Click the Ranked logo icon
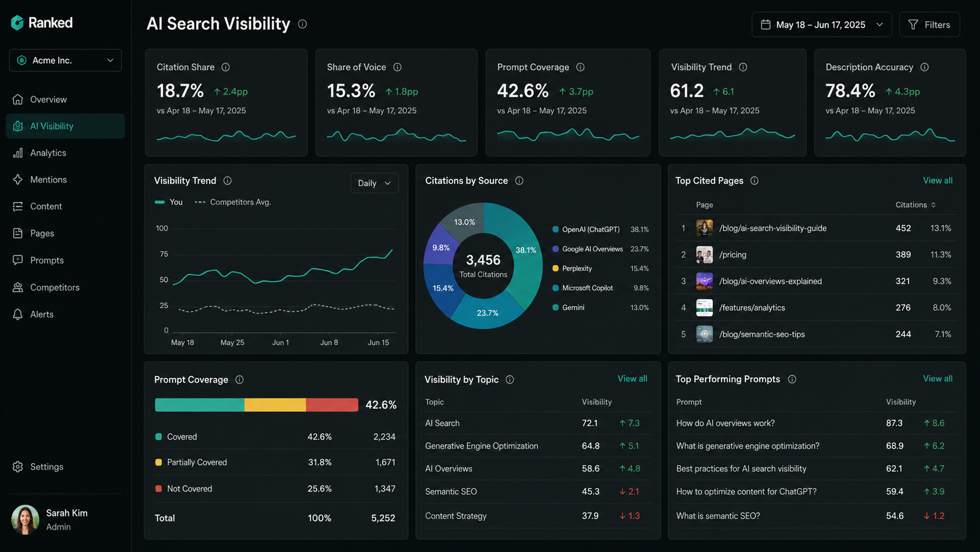The image size is (980, 552). coord(18,23)
